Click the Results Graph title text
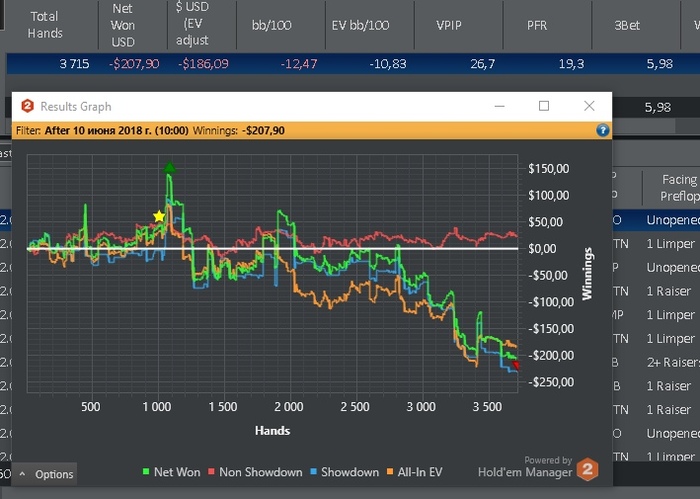 coord(76,106)
